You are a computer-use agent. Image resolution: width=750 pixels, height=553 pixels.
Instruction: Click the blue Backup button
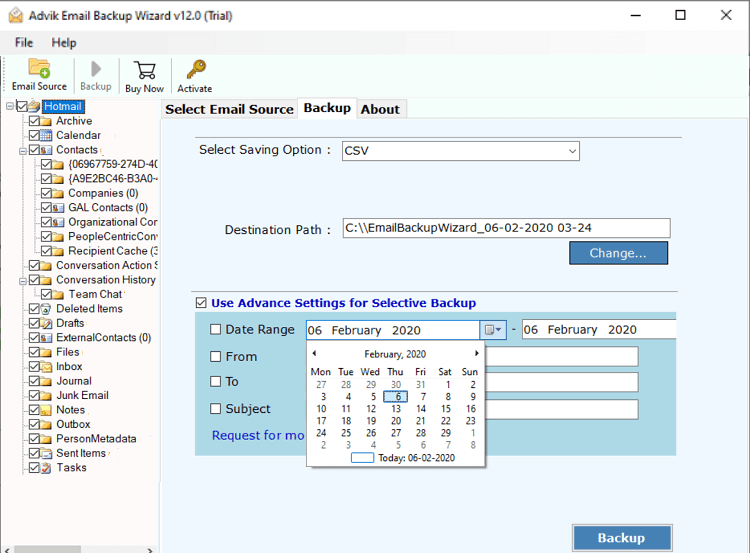(622, 538)
